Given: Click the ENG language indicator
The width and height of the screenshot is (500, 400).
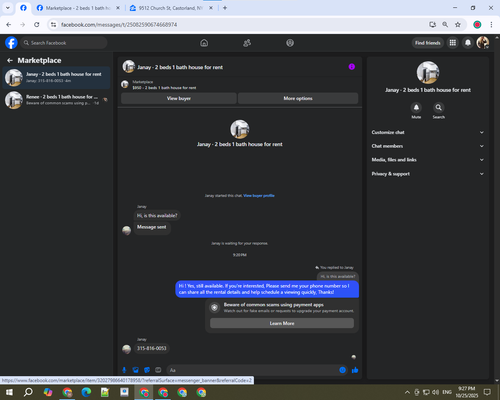Looking at the screenshot, I should coord(447,392).
